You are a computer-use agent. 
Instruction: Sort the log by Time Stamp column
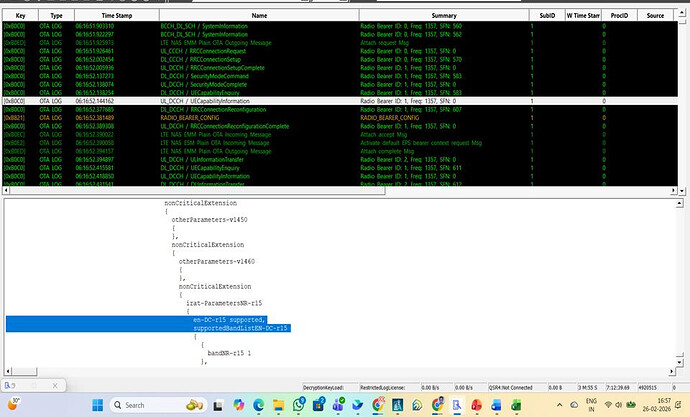coord(117,15)
